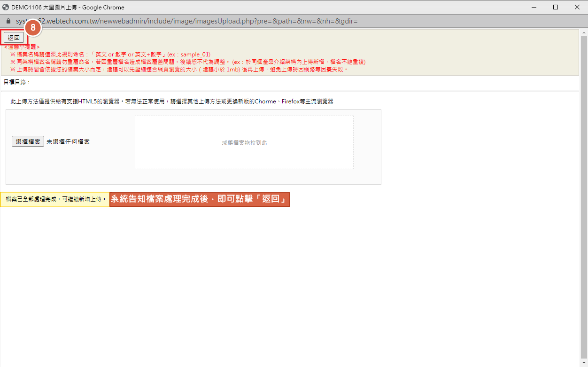
Task: Minimize the Chrome popup window
Action: coord(534,7)
